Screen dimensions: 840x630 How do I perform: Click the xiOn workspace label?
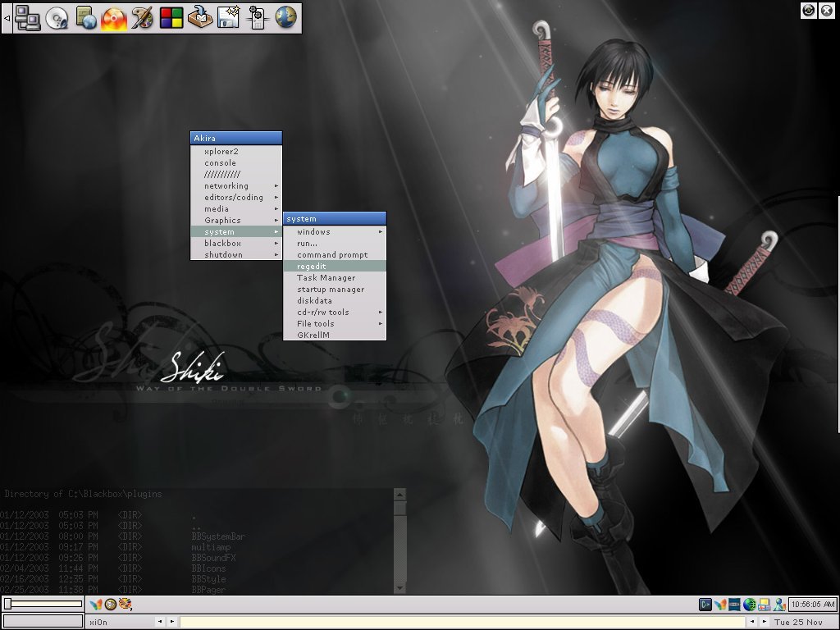pos(98,623)
